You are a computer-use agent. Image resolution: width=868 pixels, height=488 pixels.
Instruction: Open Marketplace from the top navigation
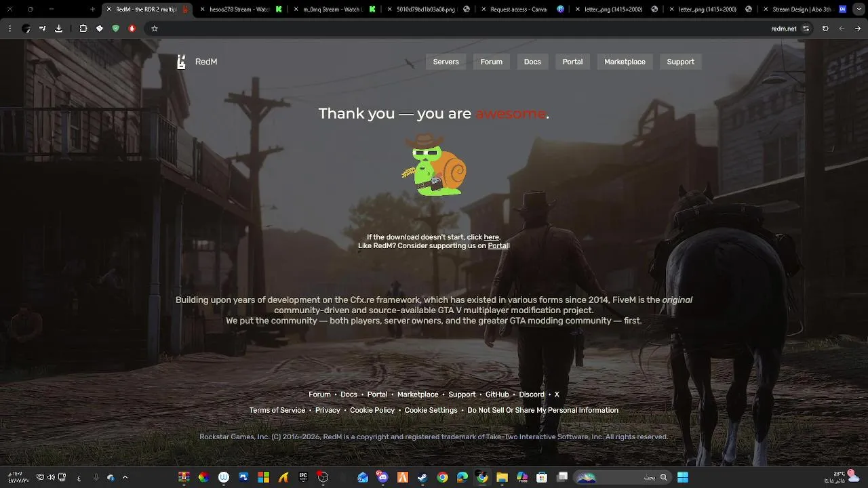point(625,62)
